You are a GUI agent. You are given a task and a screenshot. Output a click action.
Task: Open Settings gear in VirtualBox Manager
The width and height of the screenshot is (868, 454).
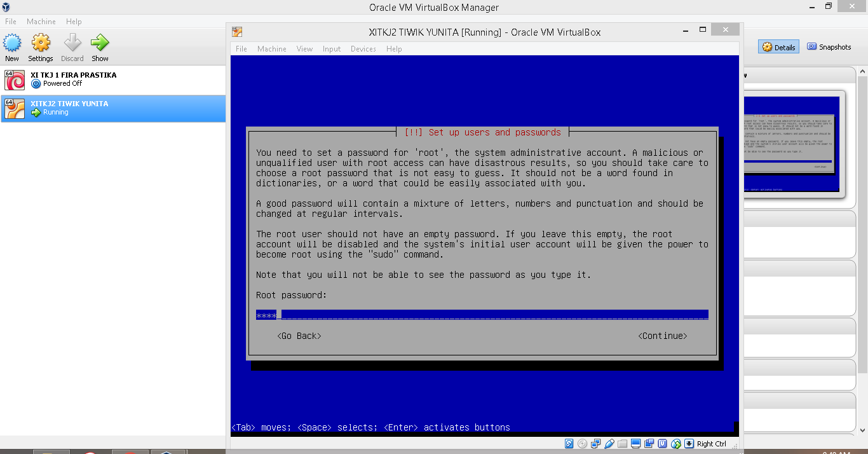[41, 43]
